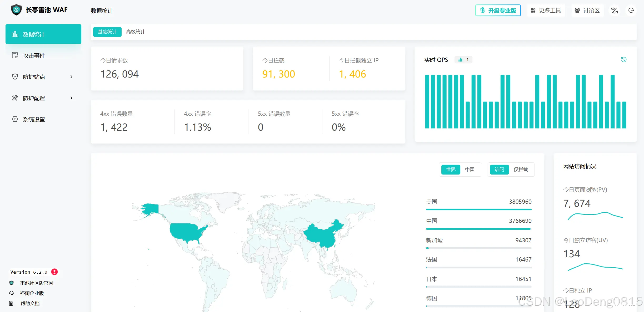
Task: Expand the 防护站点 submenu chevron
Action: (71, 77)
